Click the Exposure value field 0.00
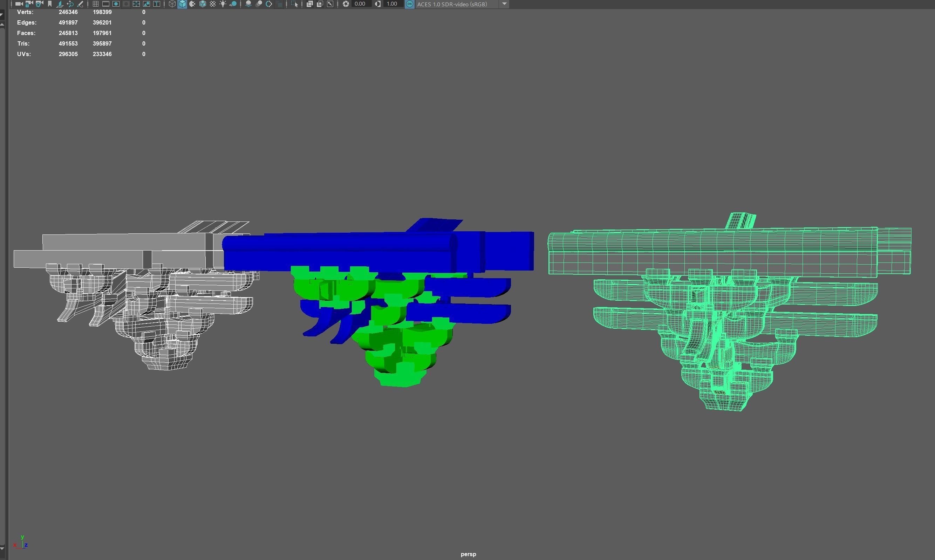This screenshot has height=560, width=935. pyautogui.click(x=360, y=4)
